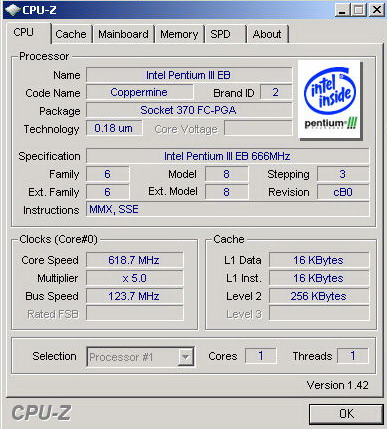Click the OK button

(346, 414)
